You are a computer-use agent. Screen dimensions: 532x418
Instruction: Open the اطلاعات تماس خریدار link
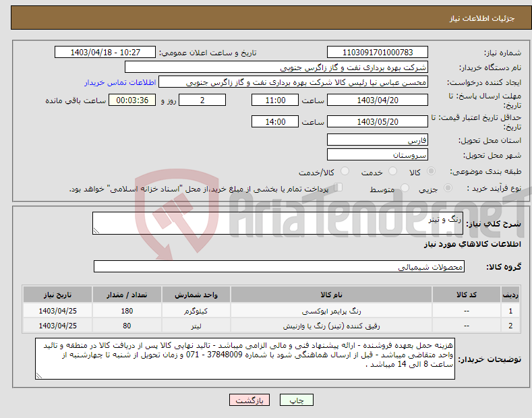click(x=120, y=82)
